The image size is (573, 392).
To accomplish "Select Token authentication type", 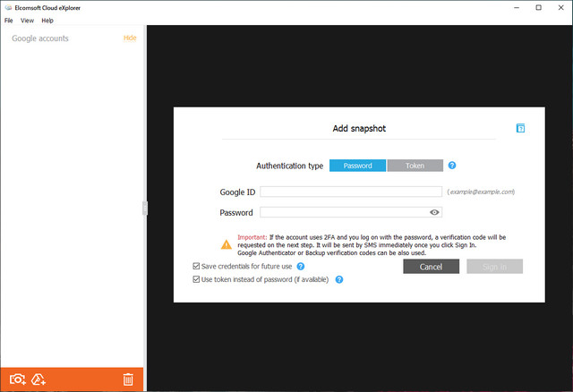I will pos(415,166).
